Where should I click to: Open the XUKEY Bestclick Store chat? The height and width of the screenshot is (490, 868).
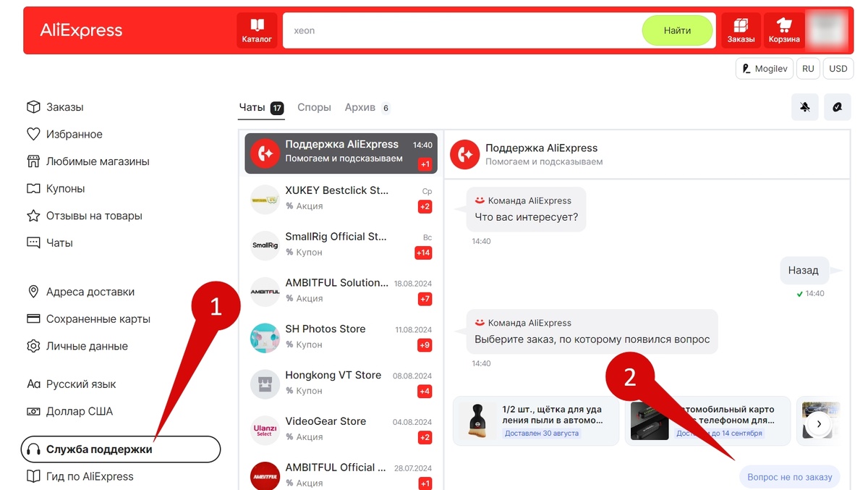point(341,198)
